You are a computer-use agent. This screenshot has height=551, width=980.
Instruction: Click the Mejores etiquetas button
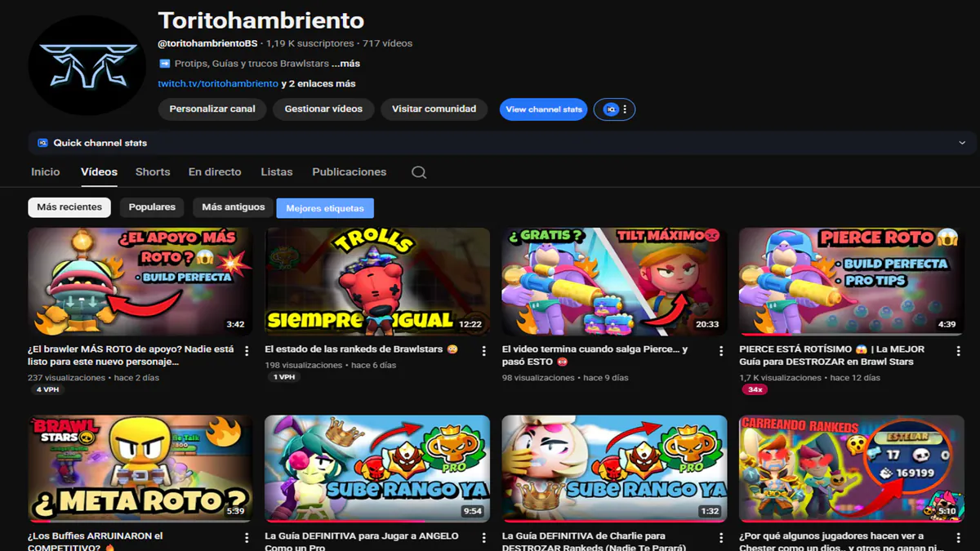(x=325, y=208)
